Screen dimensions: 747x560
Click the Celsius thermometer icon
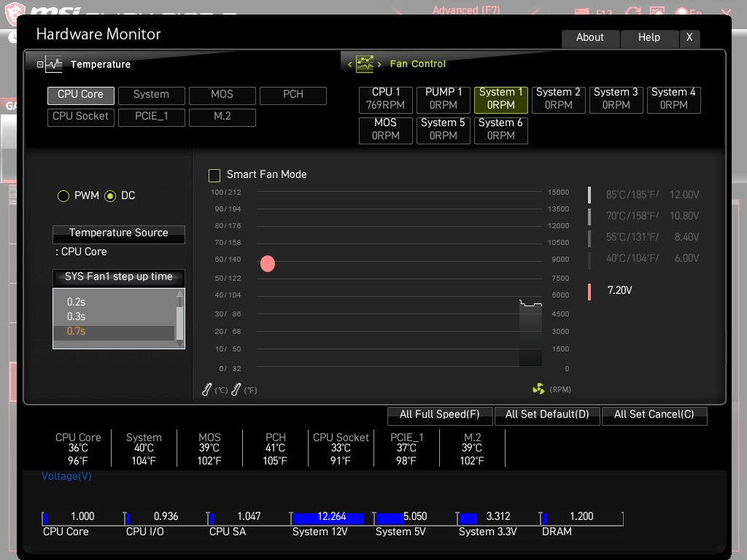206,389
